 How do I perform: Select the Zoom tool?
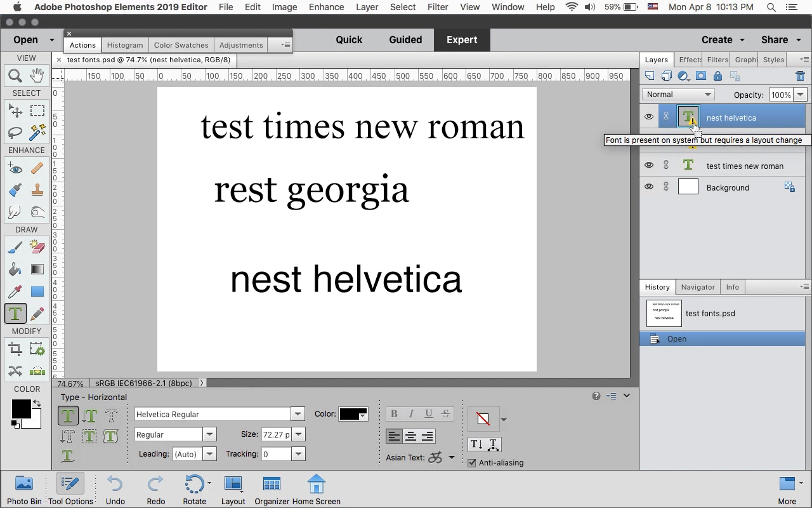[x=15, y=76]
